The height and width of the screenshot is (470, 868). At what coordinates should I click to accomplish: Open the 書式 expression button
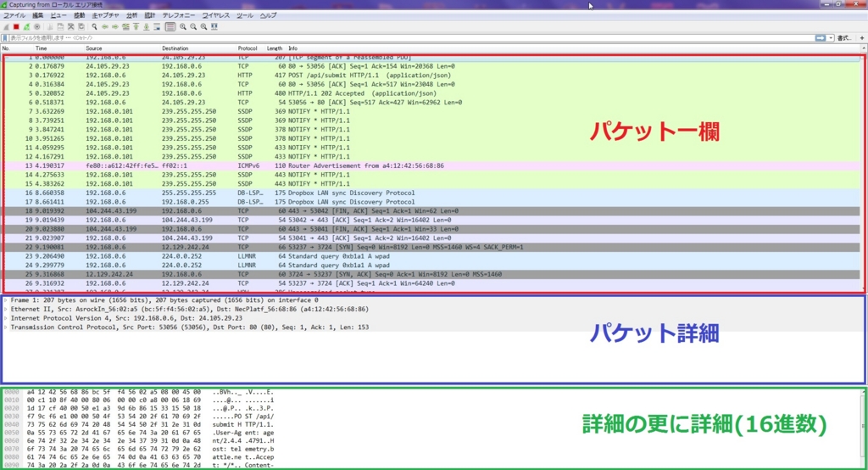click(x=843, y=37)
